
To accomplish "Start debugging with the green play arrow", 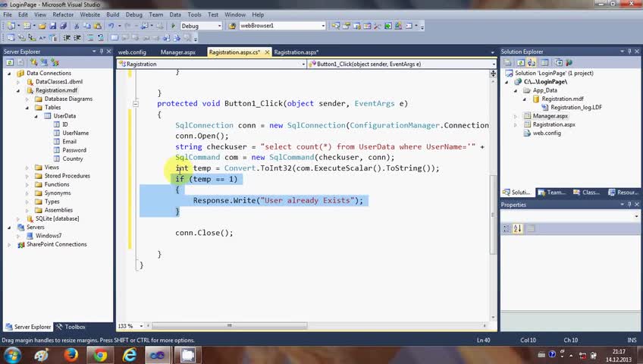I will click(173, 26).
